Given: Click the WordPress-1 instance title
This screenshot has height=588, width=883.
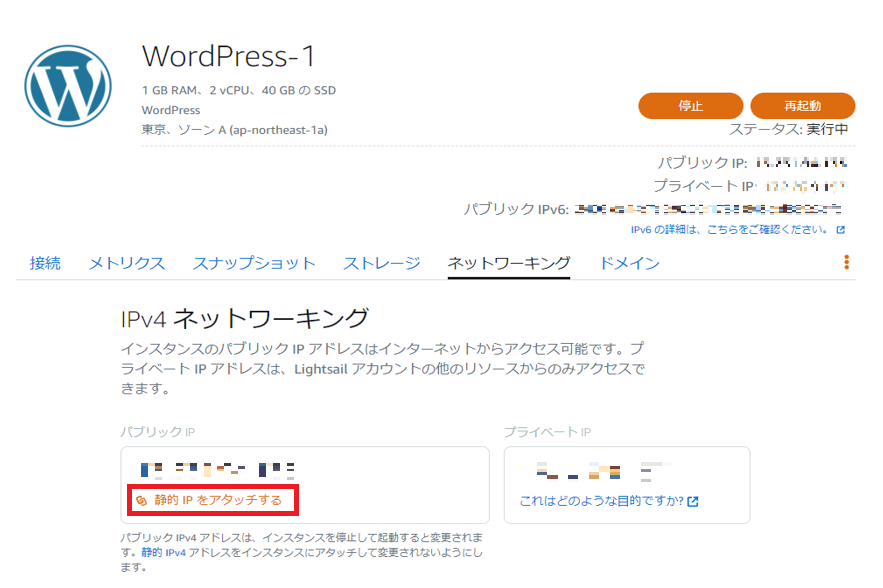Looking at the screenshot, I should pyautogui.click(x=228, y=56).
